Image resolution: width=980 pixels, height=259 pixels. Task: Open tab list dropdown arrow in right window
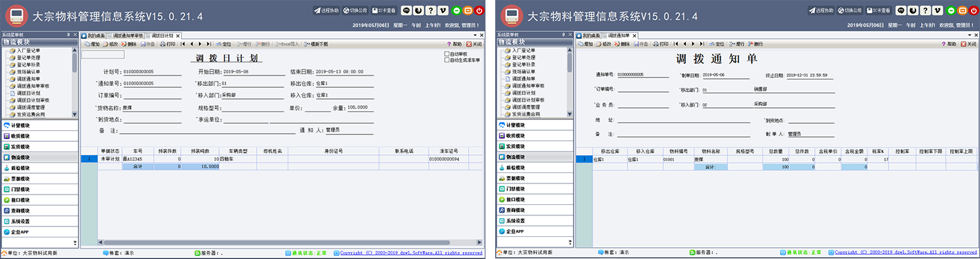tap(969, 35)
